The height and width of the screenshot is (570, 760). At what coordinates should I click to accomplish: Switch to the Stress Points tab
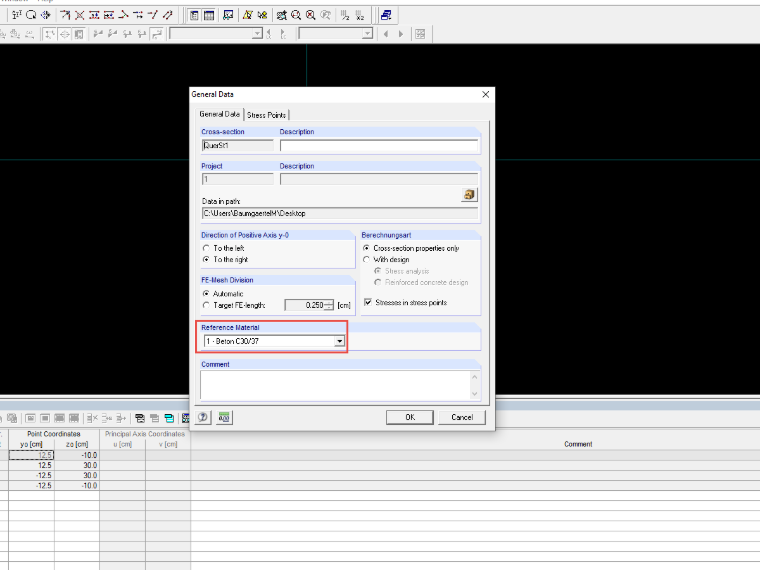click(x=266, y=115)
